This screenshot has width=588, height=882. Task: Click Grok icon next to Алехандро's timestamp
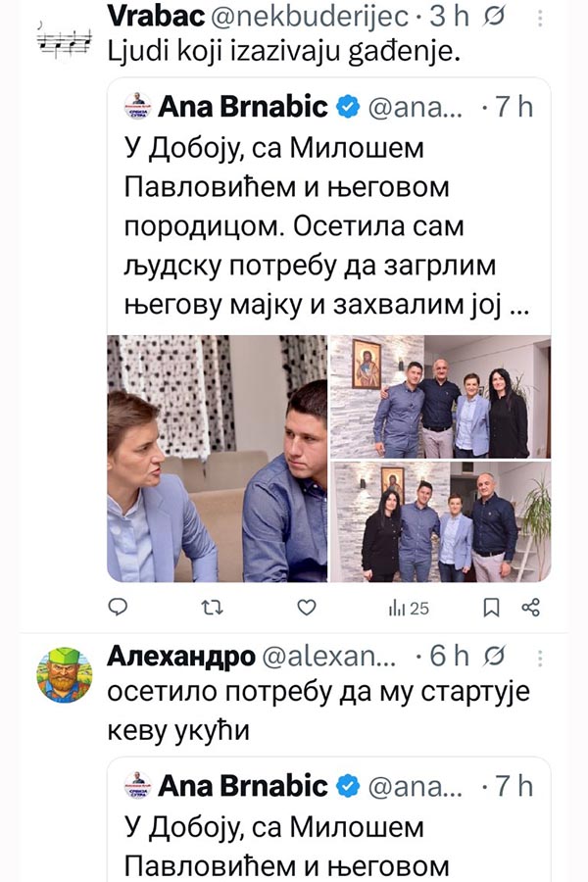[494, 656]
